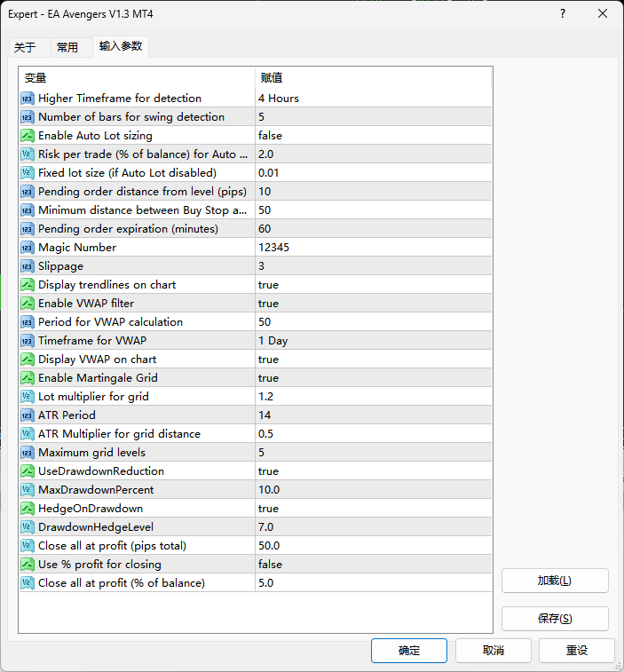Click the green icon beside Enable Auto Lot sizing
Image resolution: width=624 pixels, height=672 pixels.
(27, 136)
